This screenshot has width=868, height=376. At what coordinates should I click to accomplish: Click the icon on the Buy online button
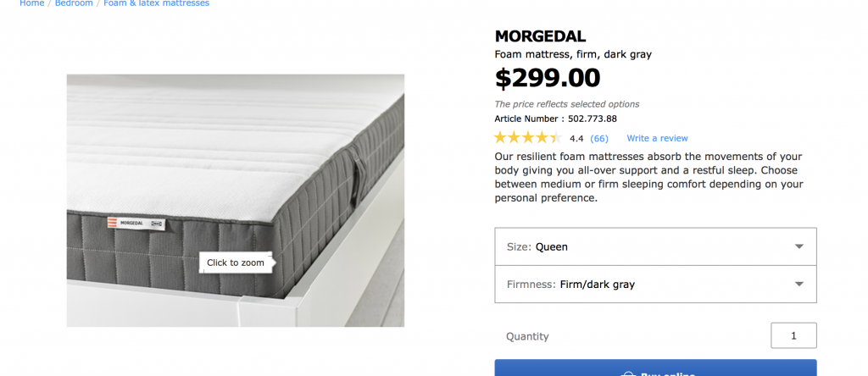point(628,373)
